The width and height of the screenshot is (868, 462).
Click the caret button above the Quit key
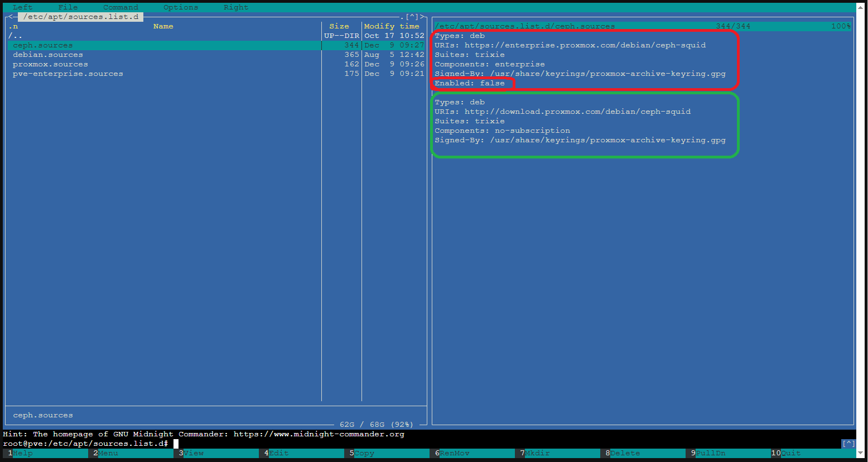848,444
